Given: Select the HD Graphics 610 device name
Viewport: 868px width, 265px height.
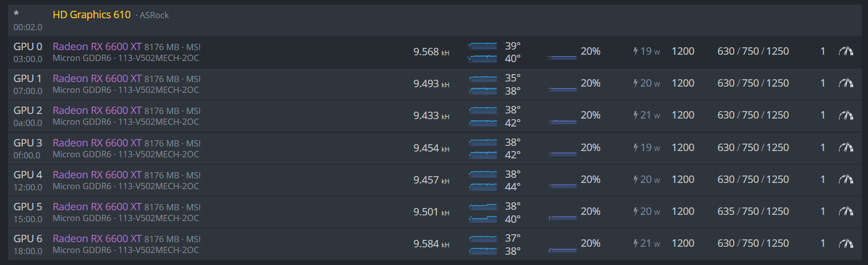Looking at the screenshot, I should [92, 15].
